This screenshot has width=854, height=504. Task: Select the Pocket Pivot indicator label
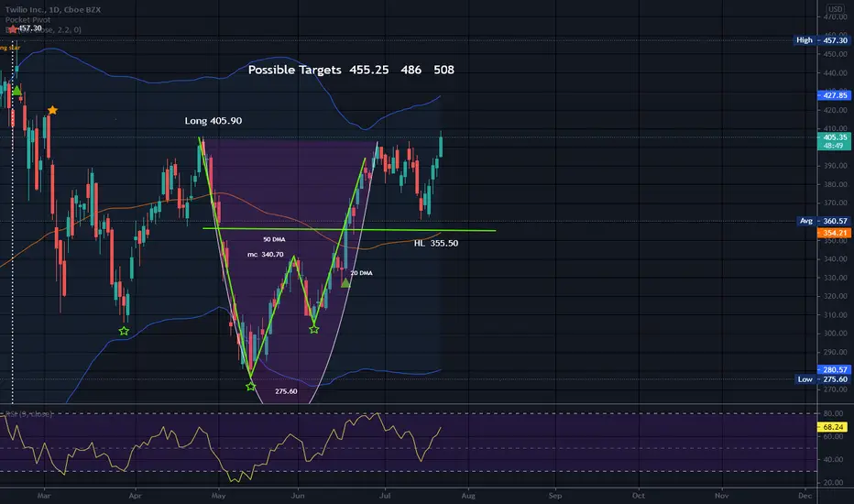click(27, 19)
